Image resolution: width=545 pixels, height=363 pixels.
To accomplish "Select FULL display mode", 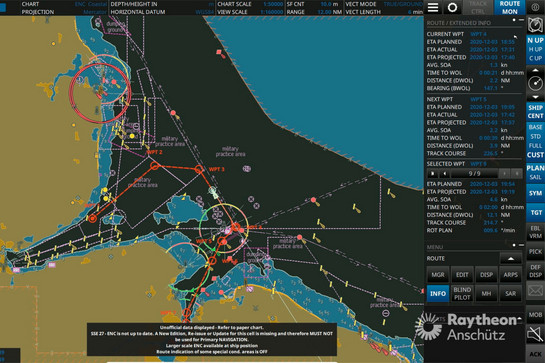I will click(x=535, y=145).
